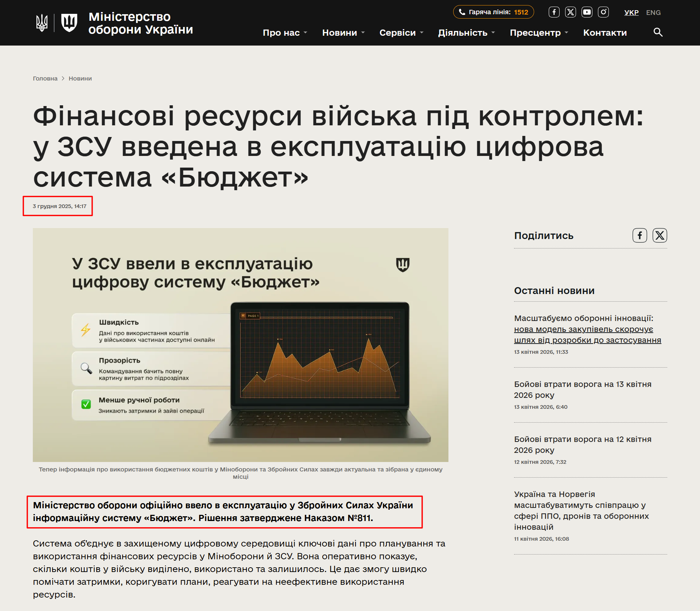This screenshot has width=700, height=611.
Task: Click the bold lead paragraph mentioning Наказом №811
Action: (x=223, y=512)
